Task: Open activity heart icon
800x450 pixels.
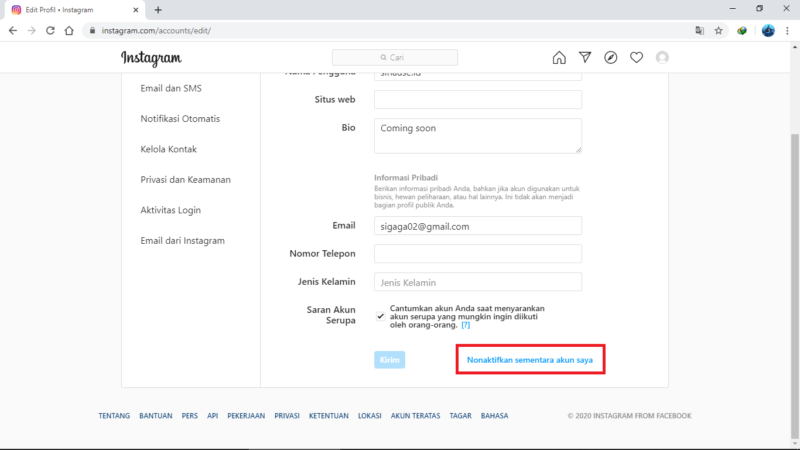Action: point(636,58)
